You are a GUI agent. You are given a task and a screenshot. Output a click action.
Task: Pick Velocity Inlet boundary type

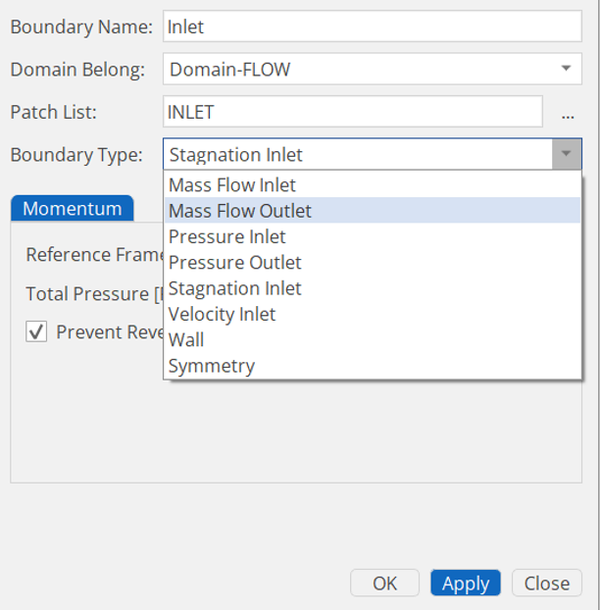coord(222,315)
